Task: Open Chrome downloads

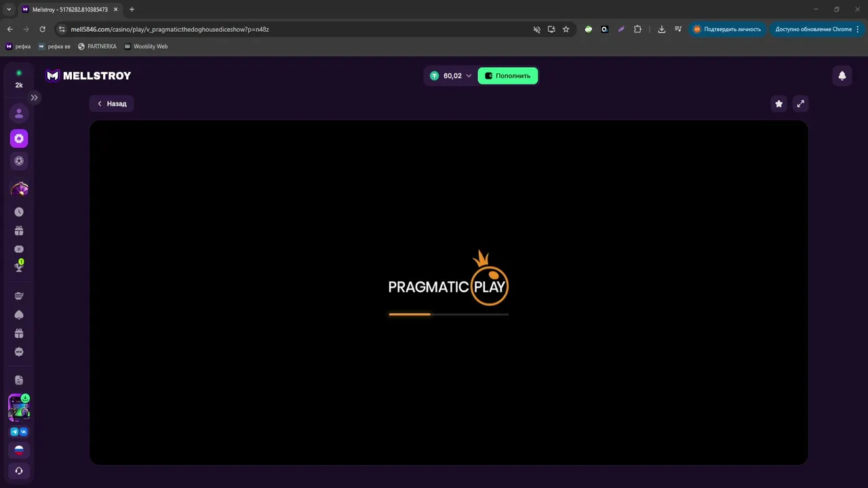Action: [x=662, y=29]
